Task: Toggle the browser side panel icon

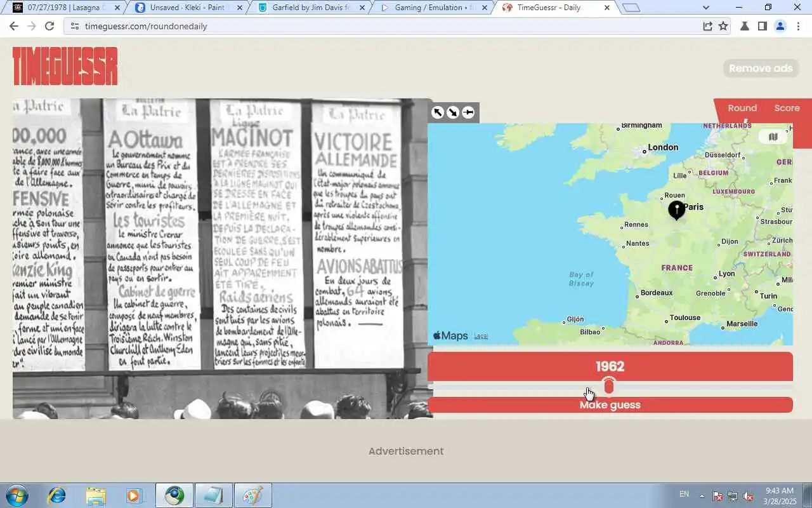Action: coord(763,26)
